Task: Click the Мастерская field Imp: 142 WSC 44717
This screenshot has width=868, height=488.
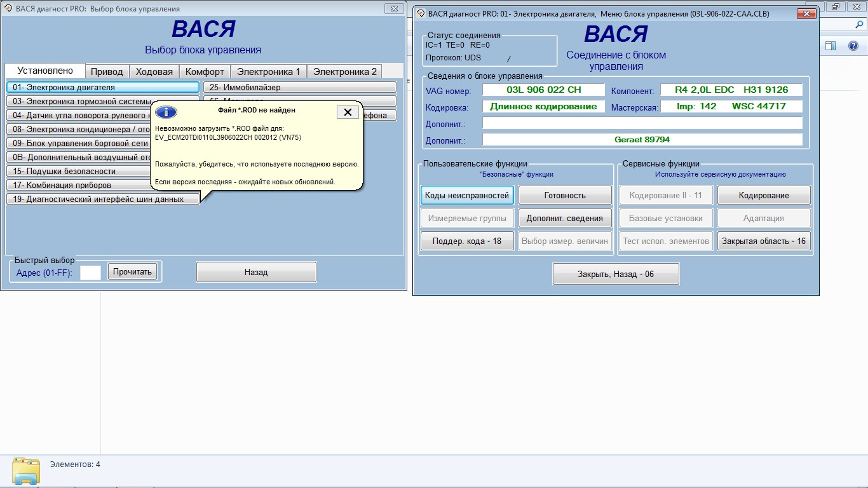Action: pos(731,106)
